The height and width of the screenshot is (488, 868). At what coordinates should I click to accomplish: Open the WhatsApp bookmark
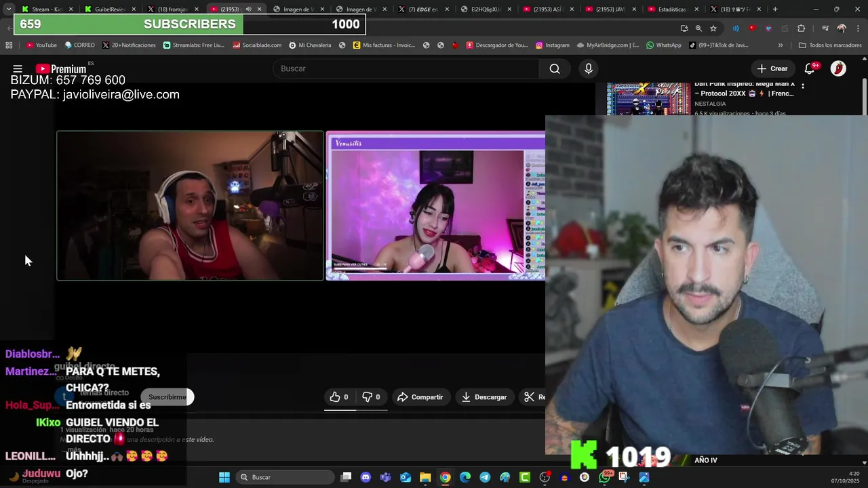pyautogui.click(x=664, y=45)
